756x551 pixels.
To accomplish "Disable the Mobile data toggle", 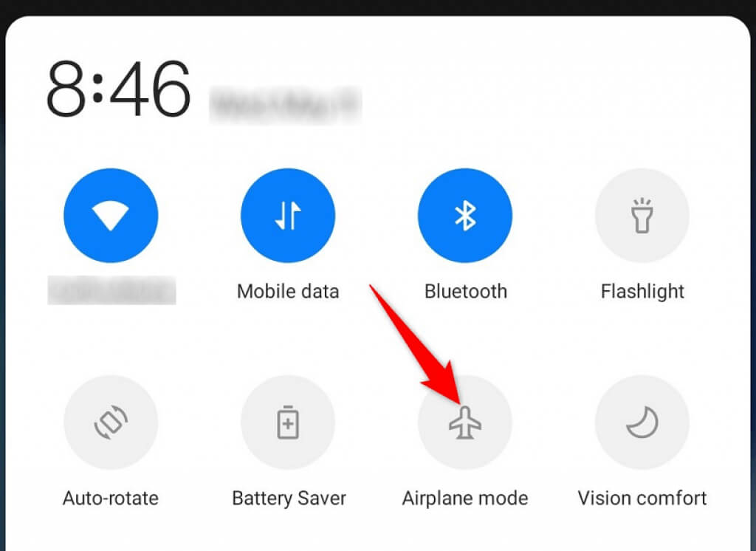I will [288, 215].
